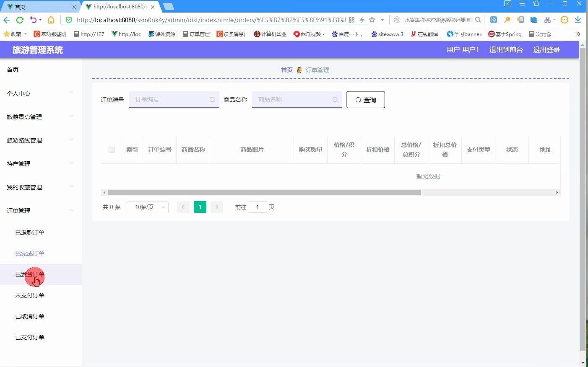
Task: Click the yellow smiley extension icon
Action: pos(565,20)
